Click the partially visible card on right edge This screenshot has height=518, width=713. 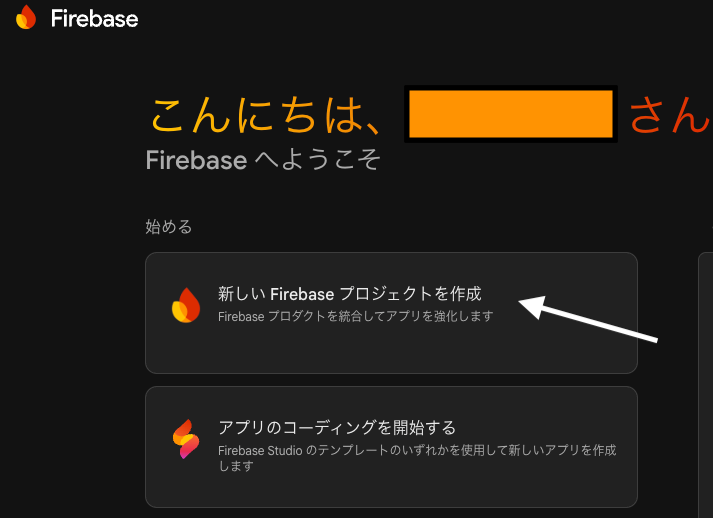click(705, 380)
